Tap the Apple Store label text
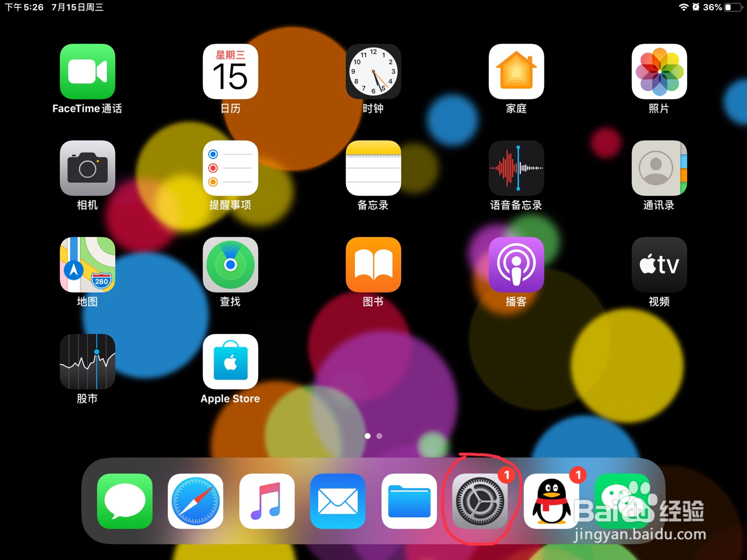Viewport: 747px width, 560px height. [230, 399]
